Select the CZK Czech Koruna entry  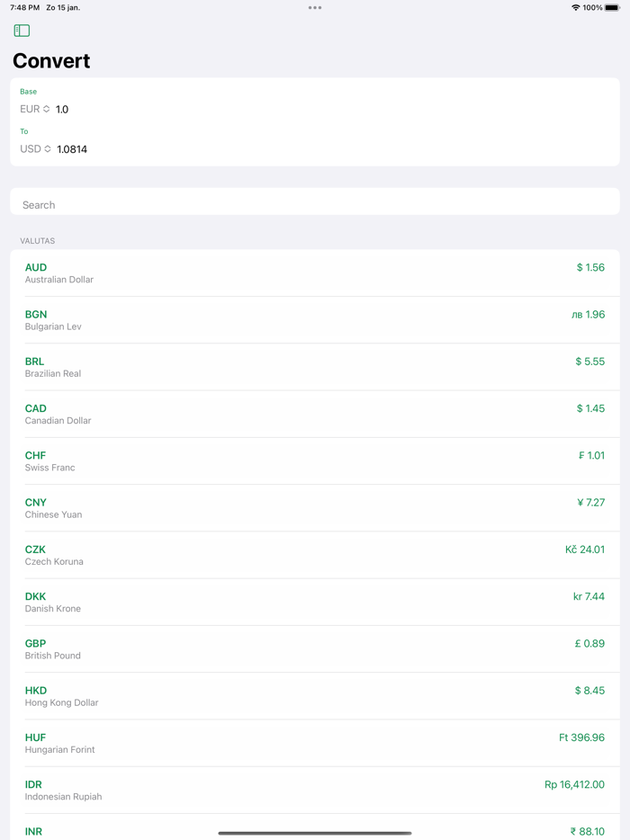click(x=315, y=555)
